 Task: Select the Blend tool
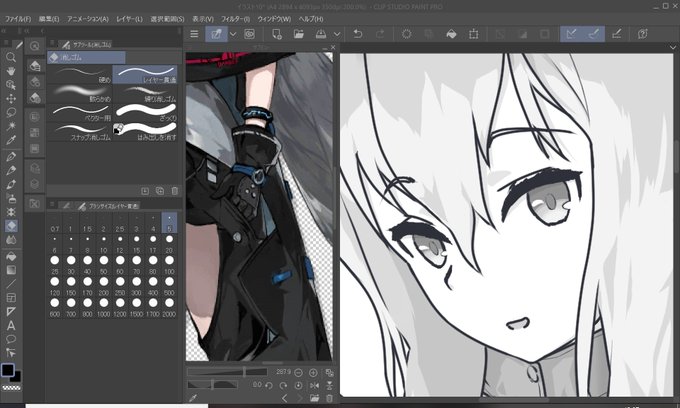tap(11, 240)
